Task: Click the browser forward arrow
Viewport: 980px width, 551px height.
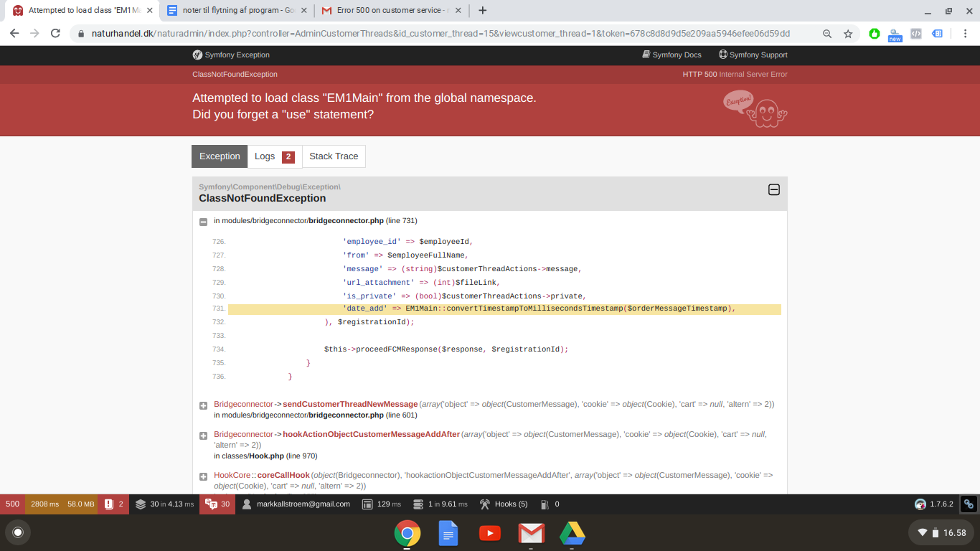Action: tap(34, 34)
